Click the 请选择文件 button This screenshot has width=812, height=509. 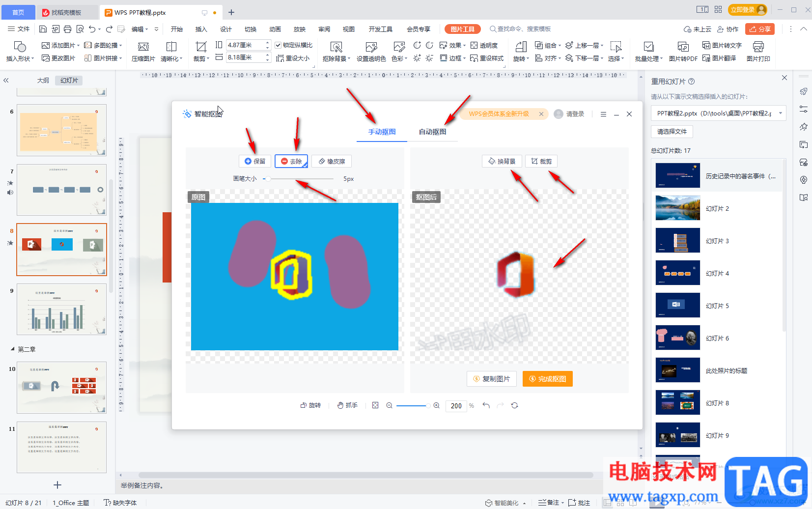coord(672,132)
